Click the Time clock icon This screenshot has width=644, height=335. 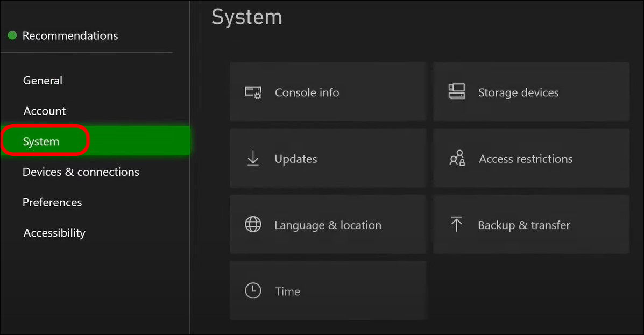click(253, 290)
